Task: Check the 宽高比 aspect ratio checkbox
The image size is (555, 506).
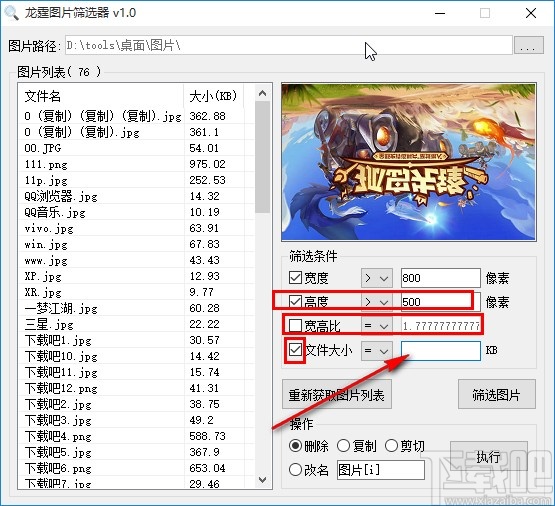Action: tap(295, 326)
